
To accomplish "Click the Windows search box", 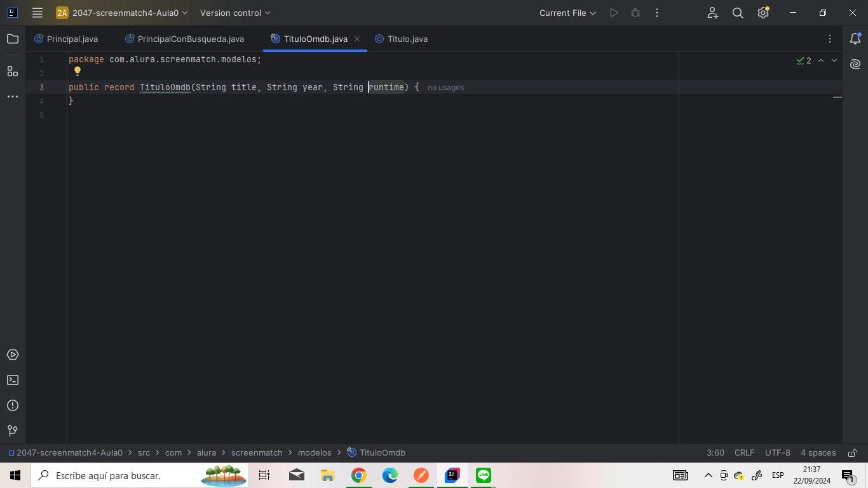I will (140, 475).
